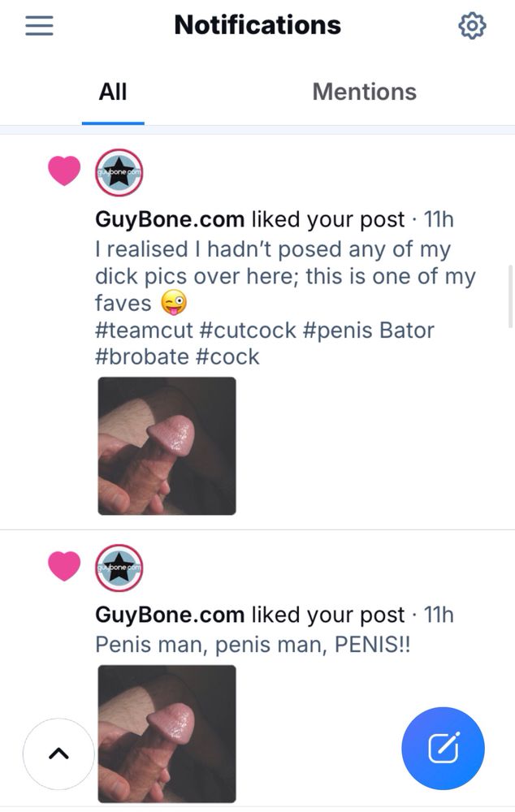515x812 pixels.
Task: Follow the #brobate hashtag link
Action: 142,356
